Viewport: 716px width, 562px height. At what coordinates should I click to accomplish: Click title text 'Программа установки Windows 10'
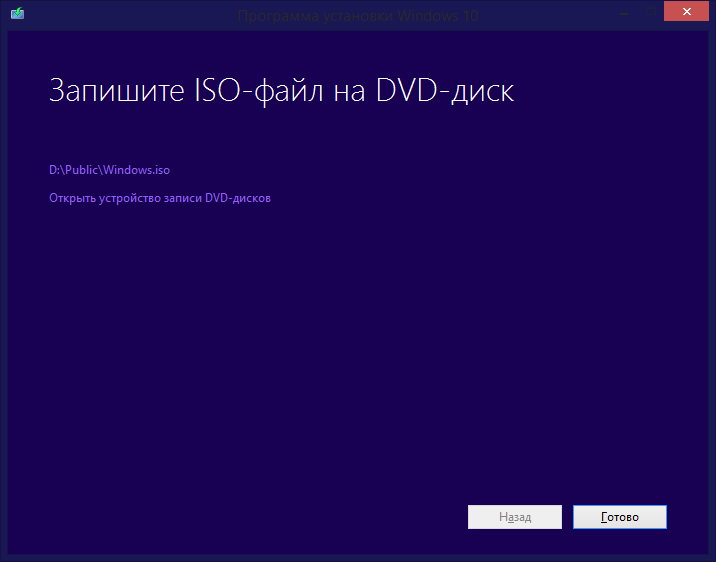(x=358, y=16)
